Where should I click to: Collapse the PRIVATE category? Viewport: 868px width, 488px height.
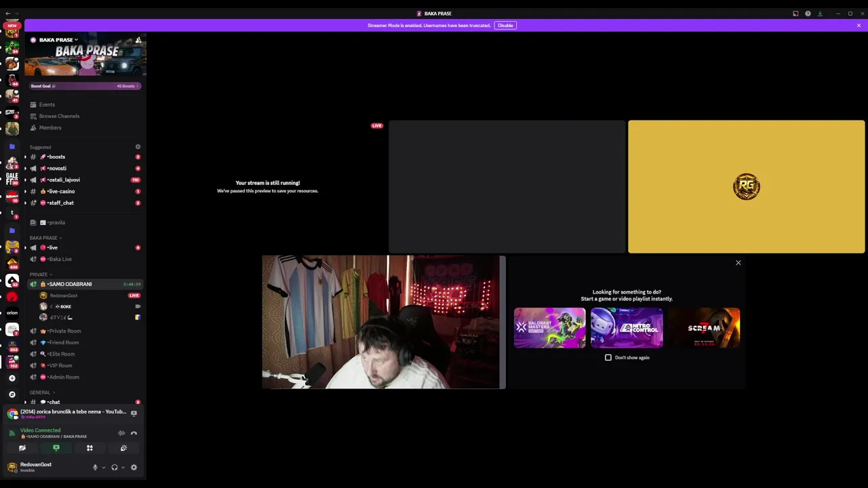tap(41, 274)
